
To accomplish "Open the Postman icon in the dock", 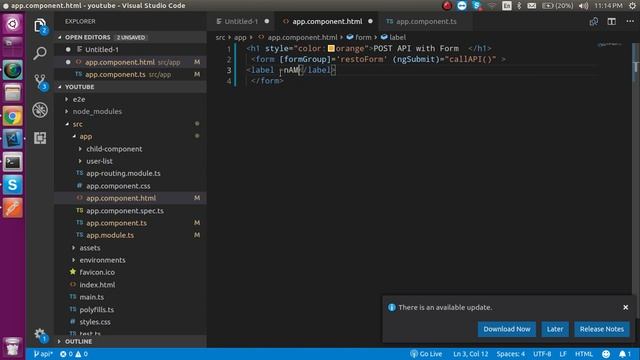I will 13,208.
